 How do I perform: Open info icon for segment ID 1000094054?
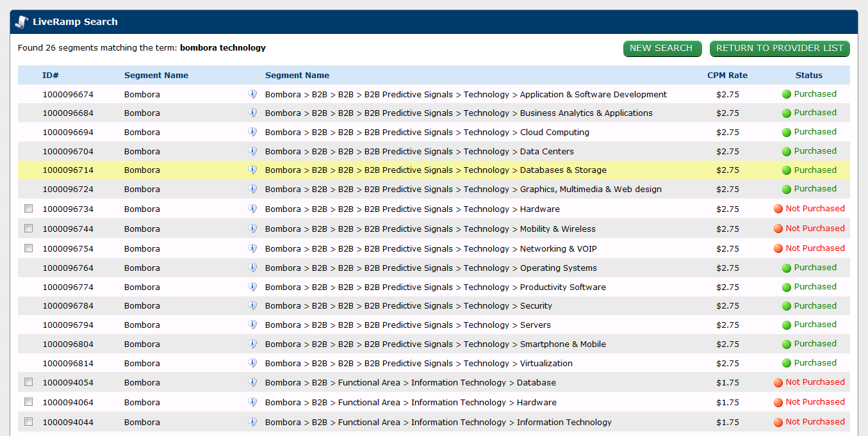[x=252, y=383]
